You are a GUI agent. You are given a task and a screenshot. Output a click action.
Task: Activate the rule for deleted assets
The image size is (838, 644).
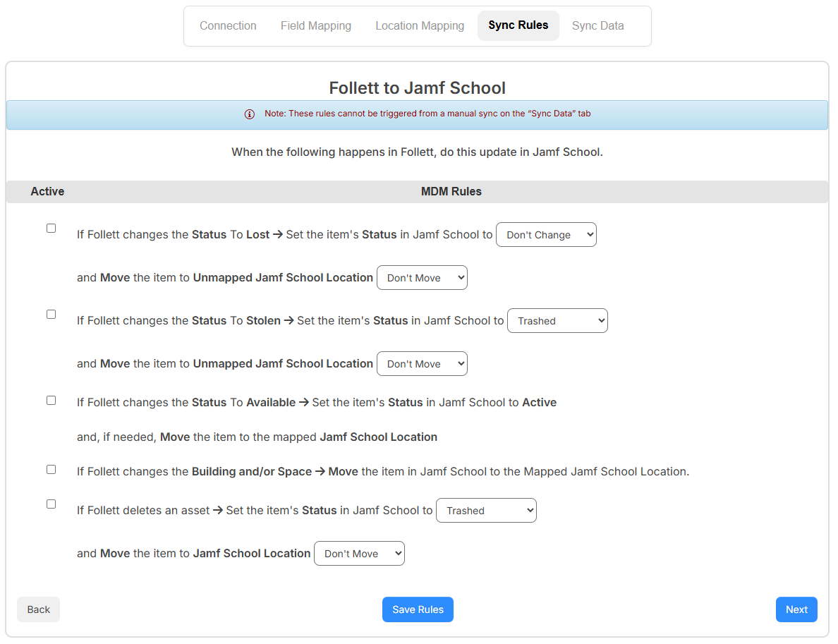pos(50,504)
